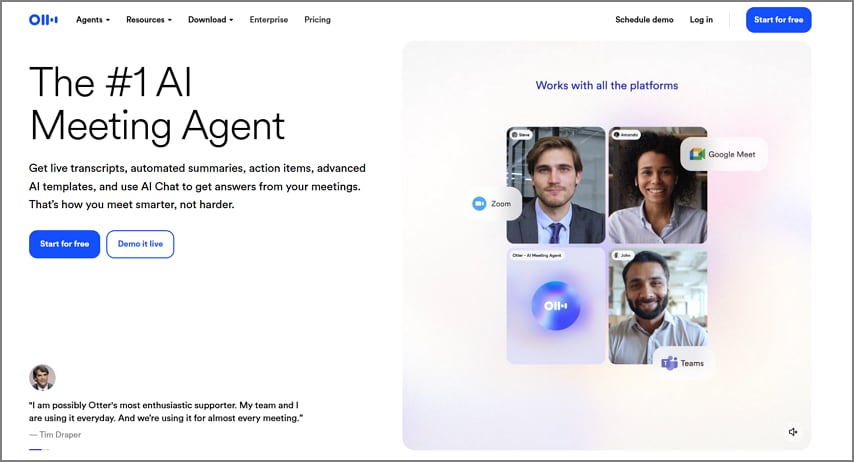The width and height of the screenshot is (854, 462).
Task: Click the Otter AI Meeting Agent orb
Action: (x=556, y=306)
